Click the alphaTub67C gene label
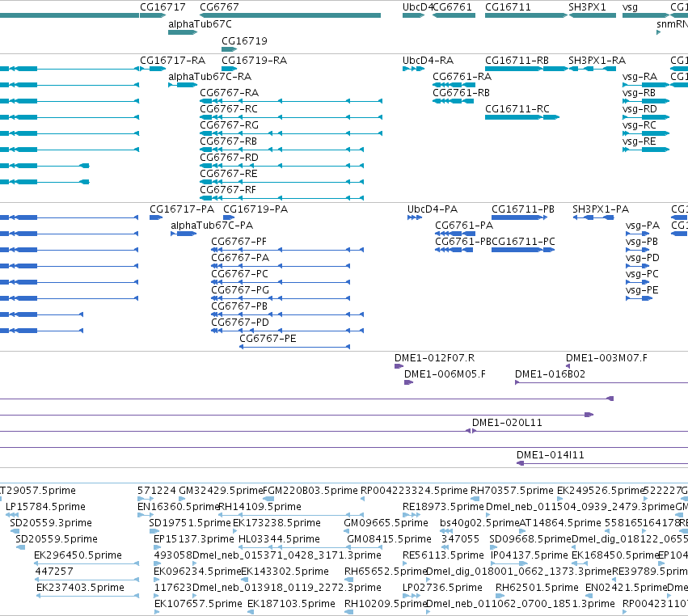 coord(200,24)
